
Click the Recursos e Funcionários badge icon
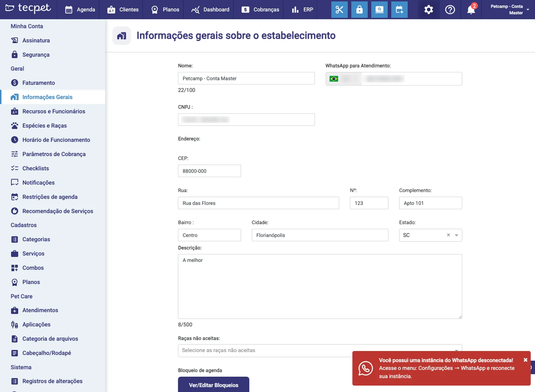pyautogui.click(x=15, y=111)
